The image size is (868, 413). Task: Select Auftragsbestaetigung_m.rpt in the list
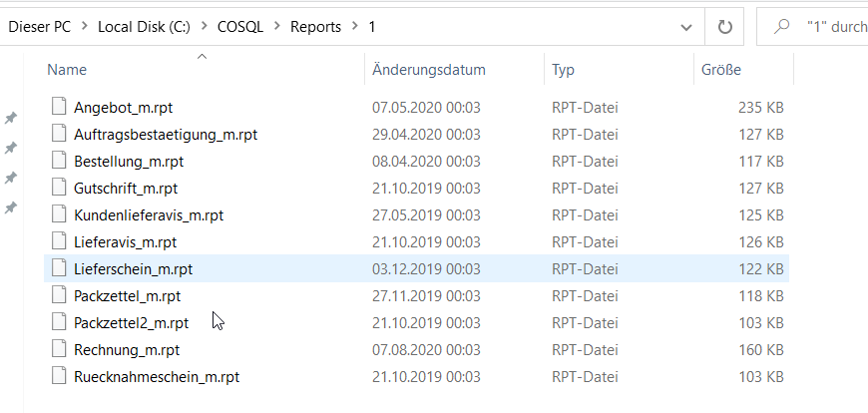pyautogui.click(x=166, y=134)
